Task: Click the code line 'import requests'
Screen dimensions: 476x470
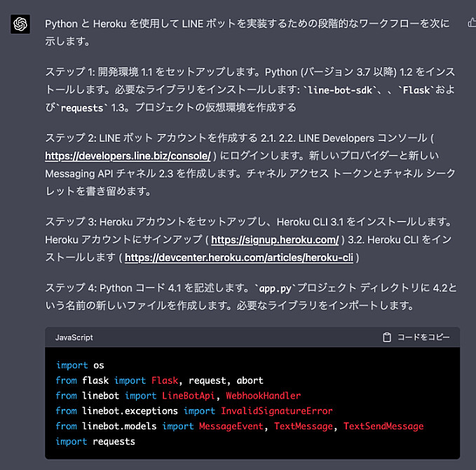Action: [95, 441]
